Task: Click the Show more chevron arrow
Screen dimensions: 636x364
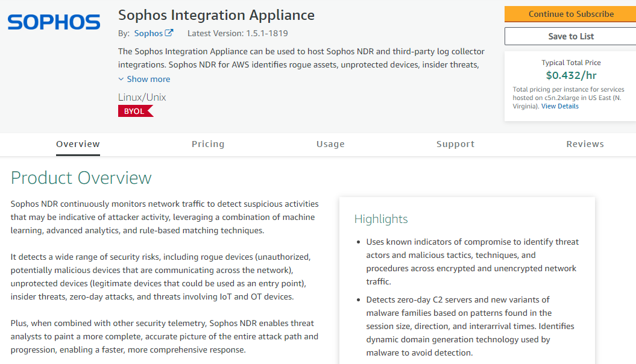Action: point(121,79)
